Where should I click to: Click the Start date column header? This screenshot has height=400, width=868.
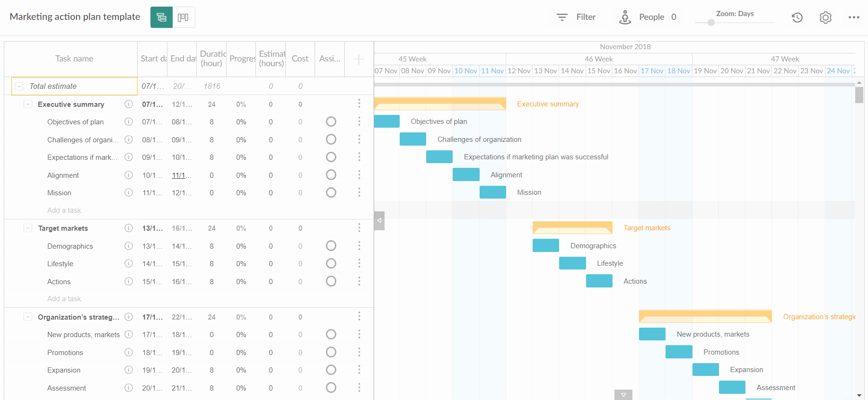click(x=153, y=59)
